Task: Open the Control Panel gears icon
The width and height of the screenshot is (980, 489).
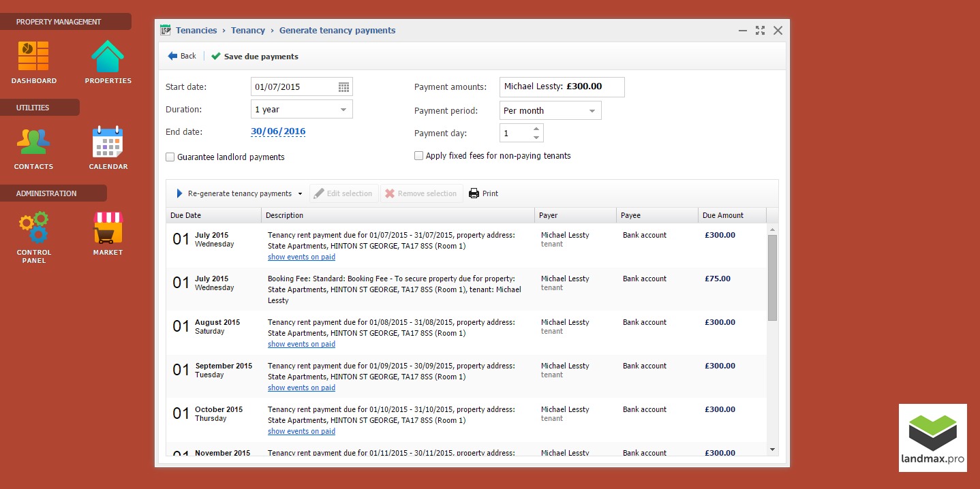Action: tap(33, 227)
